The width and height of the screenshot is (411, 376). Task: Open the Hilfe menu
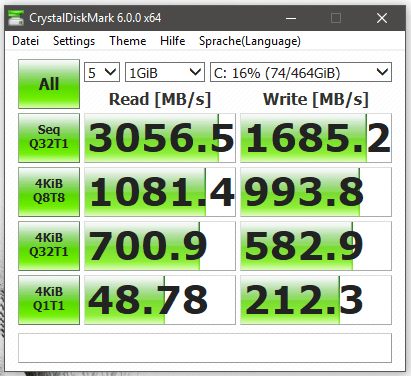coord(173,41)
